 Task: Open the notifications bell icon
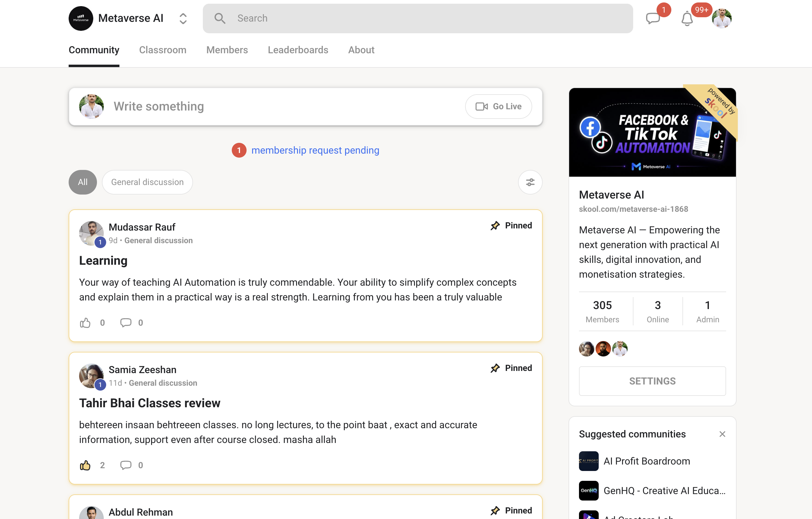click(x=687, y=18)
